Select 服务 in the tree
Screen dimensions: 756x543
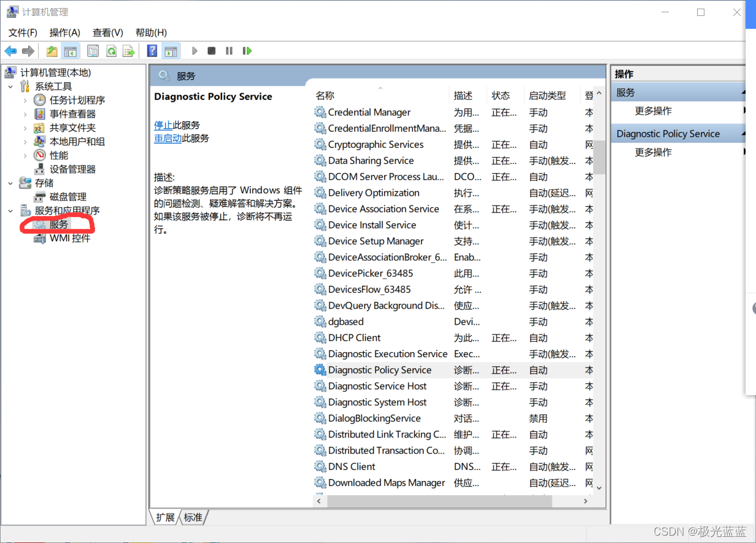click(x=59, y=225)
